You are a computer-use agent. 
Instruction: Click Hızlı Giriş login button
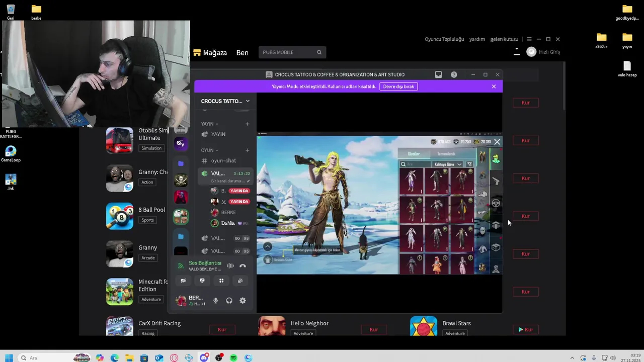pos(543,52)
